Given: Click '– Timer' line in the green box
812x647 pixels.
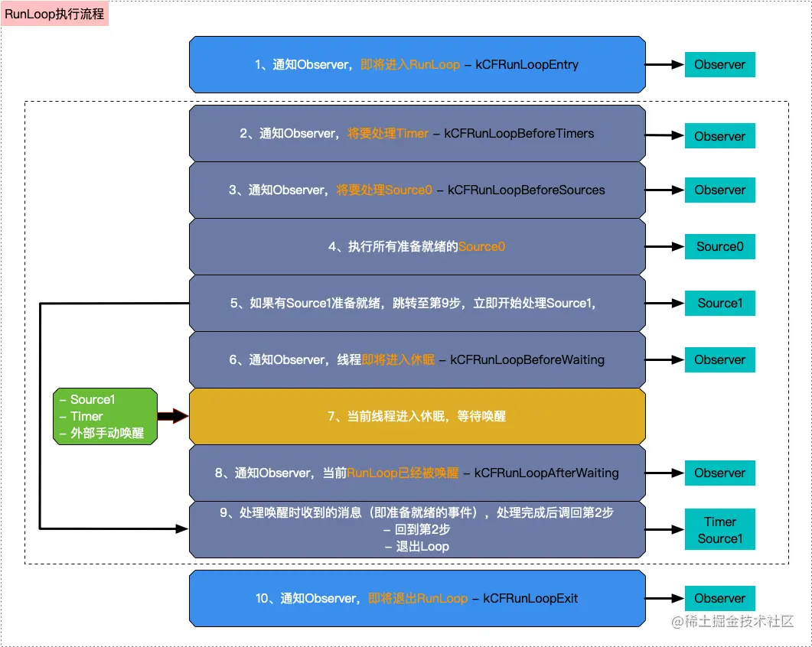Looking at the screenshot, I should point(81,416).
